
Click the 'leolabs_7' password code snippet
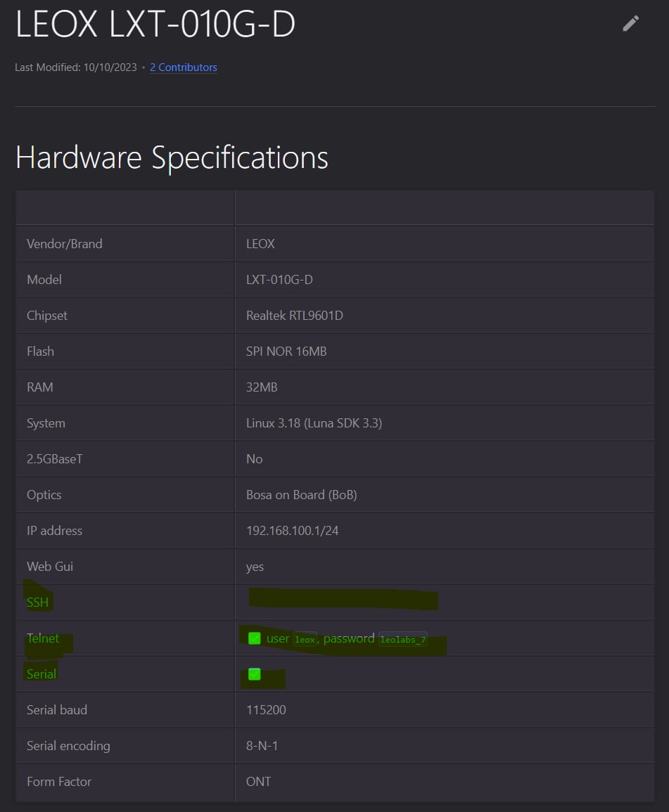point(403,640)
